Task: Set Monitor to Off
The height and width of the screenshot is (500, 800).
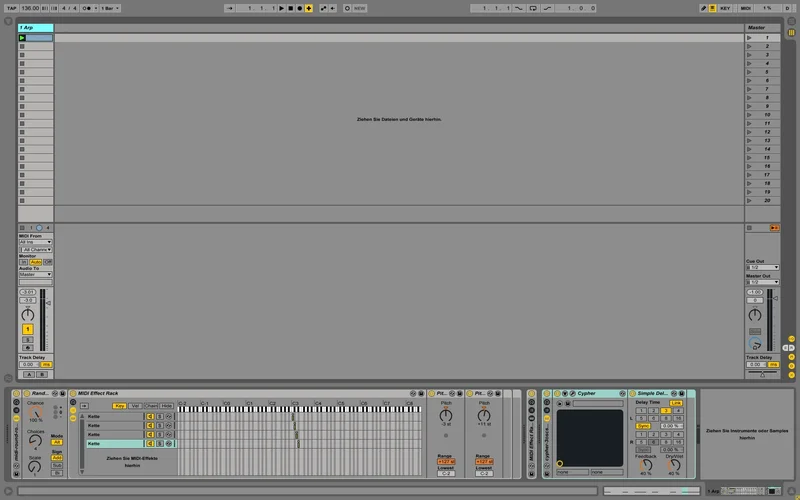Action: tap(47, 262)
